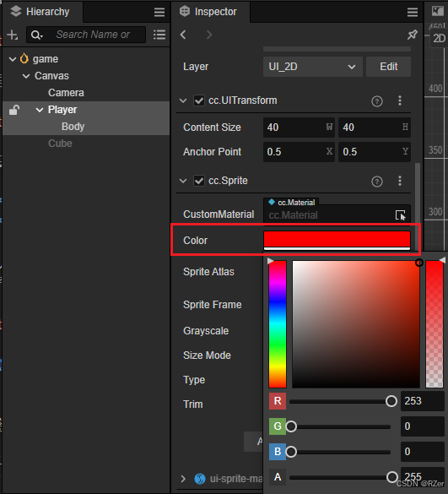Expand the ui-sprite-material section
This screenshot has height=494, width=448.
[x=183, y=479]
